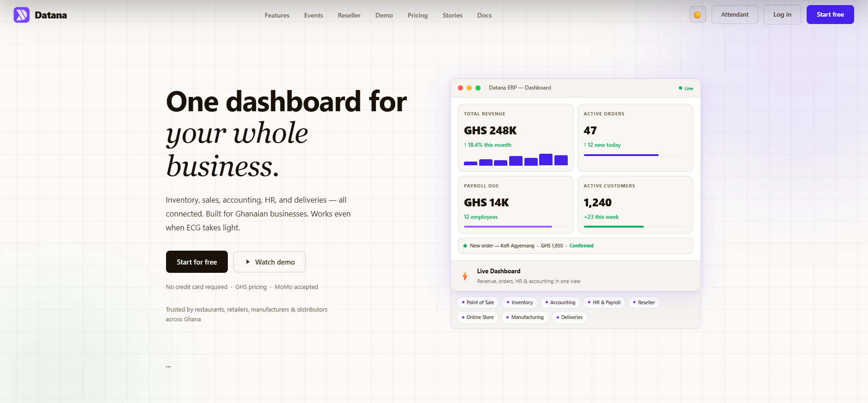Click the green window dot in Datana ERP
The height and width of the screenshot is (403, 868).
478,88
